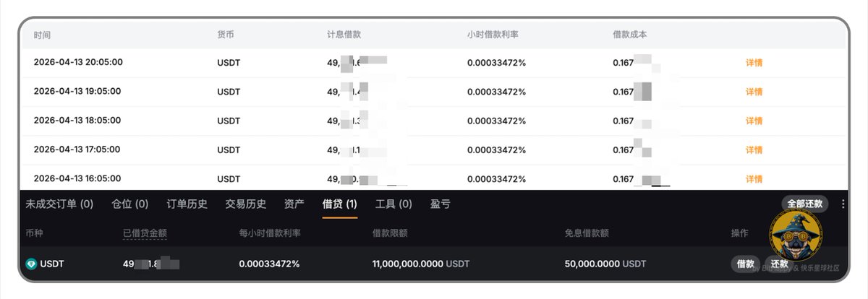868x299 pixels.
Task: Click USDT currency in the 18:05:00 row
Action: tap(229, 121)
